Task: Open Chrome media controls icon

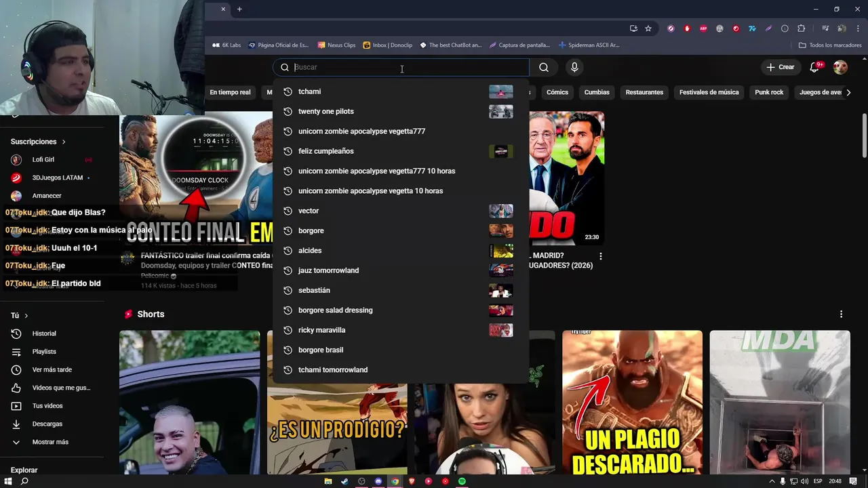Action: pyautogui.click(x=825, y=28)
